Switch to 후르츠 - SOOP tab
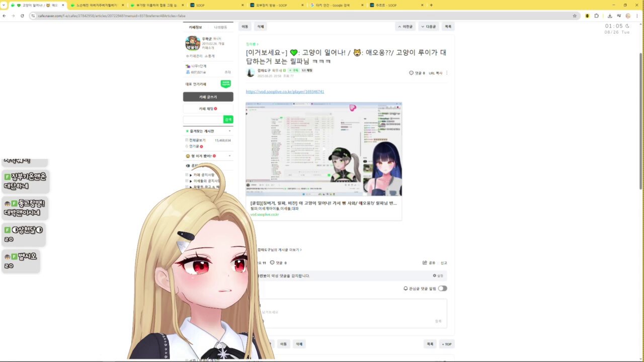The height and width of the screenshot is (362, 644). click(x=395, y=5)
